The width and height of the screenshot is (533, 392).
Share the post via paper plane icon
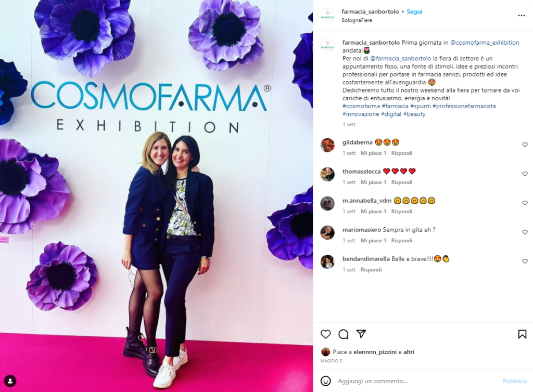click(361, 334)
